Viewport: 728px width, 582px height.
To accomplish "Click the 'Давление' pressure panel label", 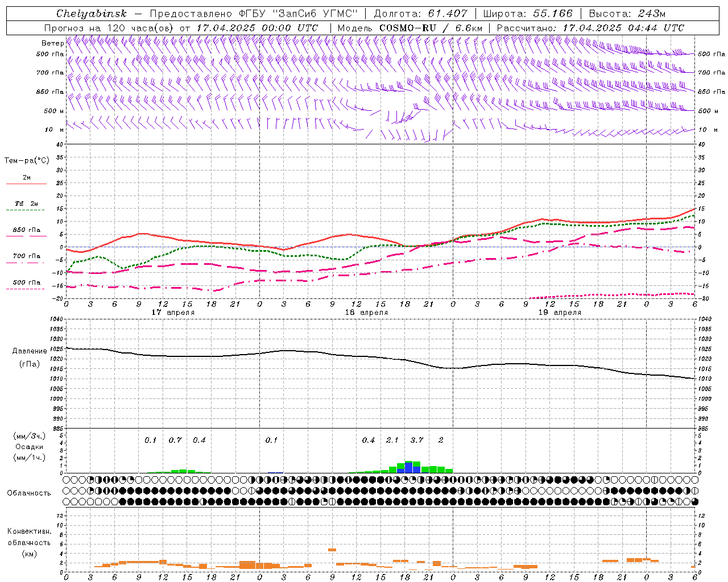I will click(30, 351).
